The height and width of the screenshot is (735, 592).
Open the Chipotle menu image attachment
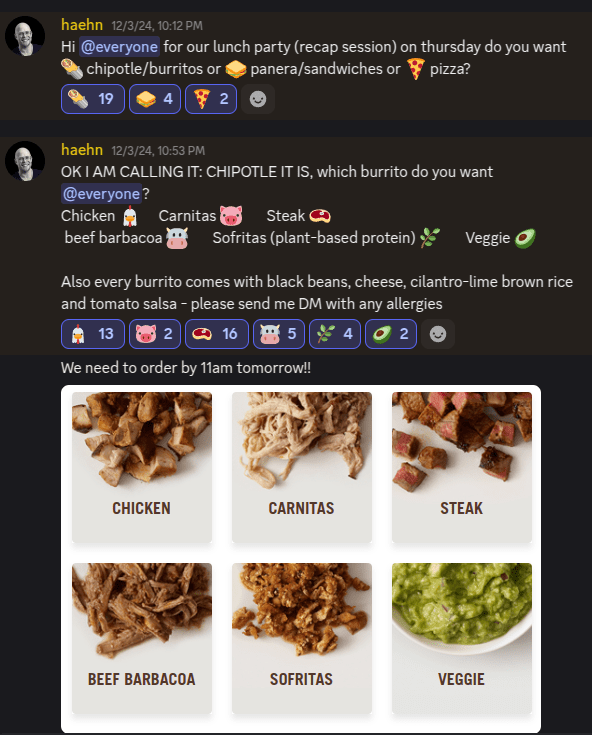click(x=301, y=559)
